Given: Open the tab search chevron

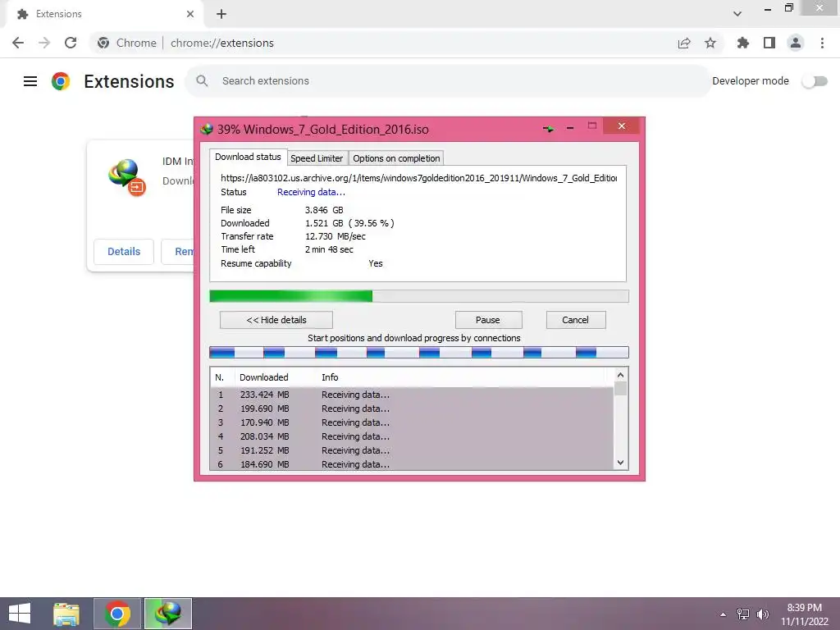Looking at the screenshot, I should click(737, 14).
